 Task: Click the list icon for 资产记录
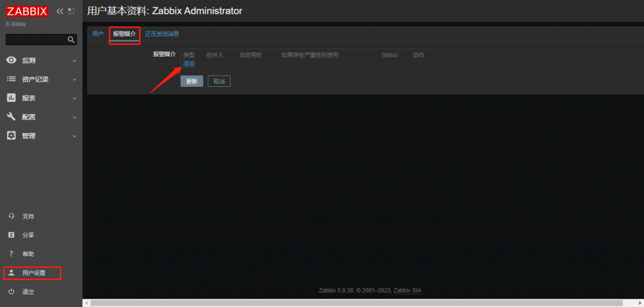tap(11, 79)
